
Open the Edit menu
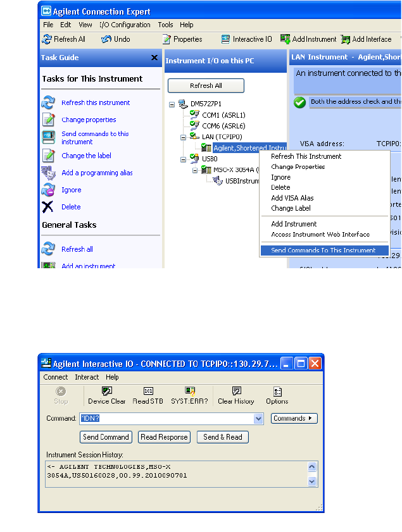(x=66, y=25)
